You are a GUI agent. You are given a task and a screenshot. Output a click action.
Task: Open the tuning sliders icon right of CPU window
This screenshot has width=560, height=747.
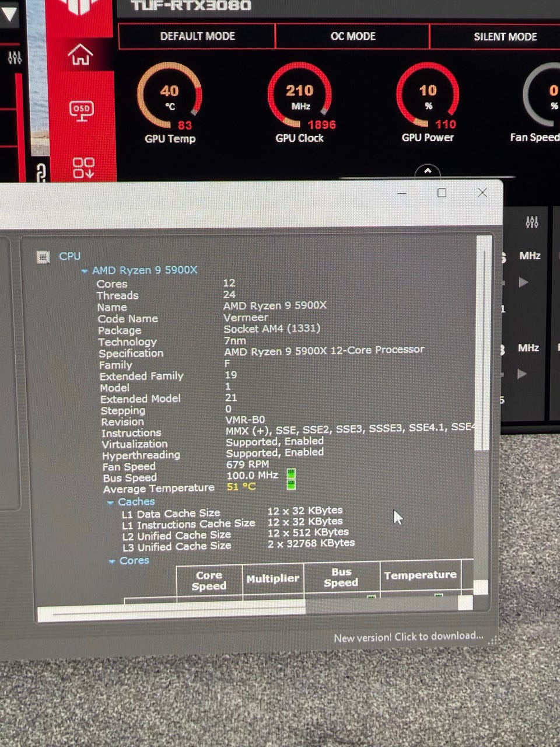[531, 222]
